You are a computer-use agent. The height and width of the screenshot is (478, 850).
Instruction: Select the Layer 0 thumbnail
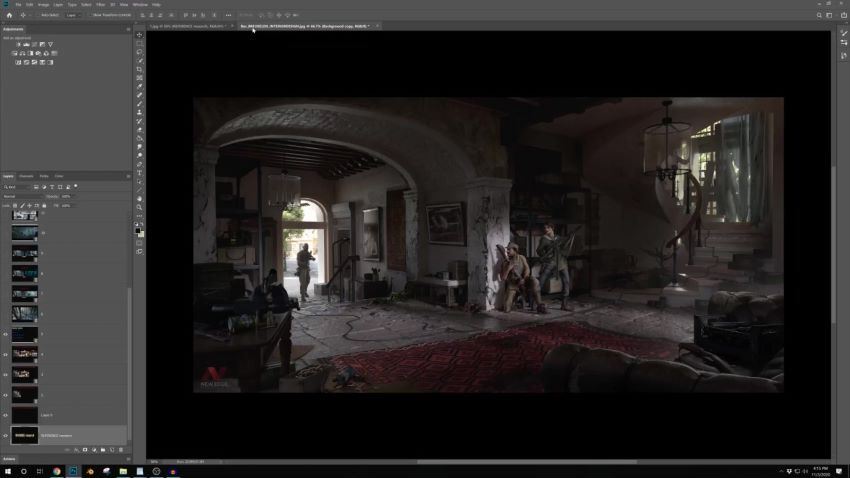(x=24, y=415)
